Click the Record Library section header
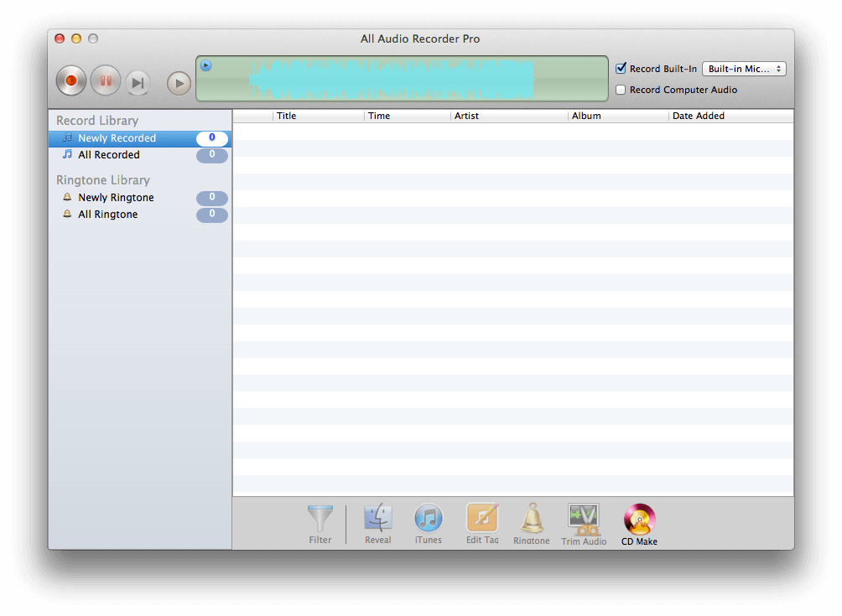The width and height of the screenshot is (842, 616). click(x=97, y=120)
